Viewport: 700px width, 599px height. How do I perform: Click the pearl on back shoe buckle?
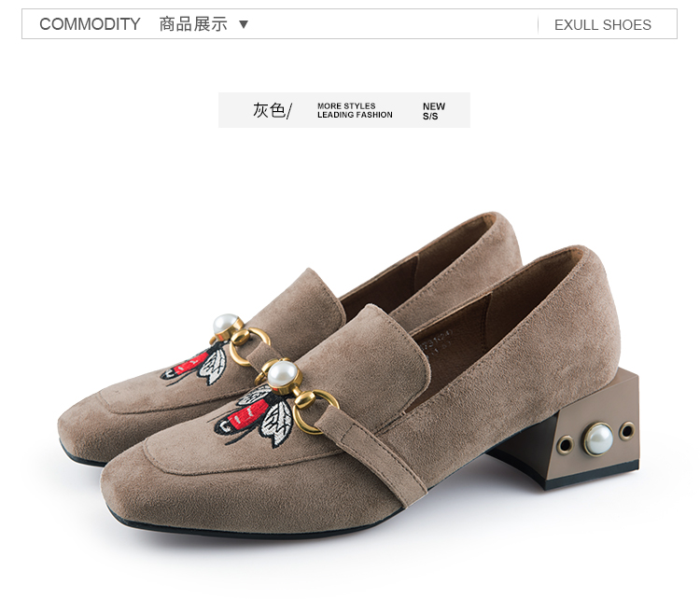coord(226,325)
